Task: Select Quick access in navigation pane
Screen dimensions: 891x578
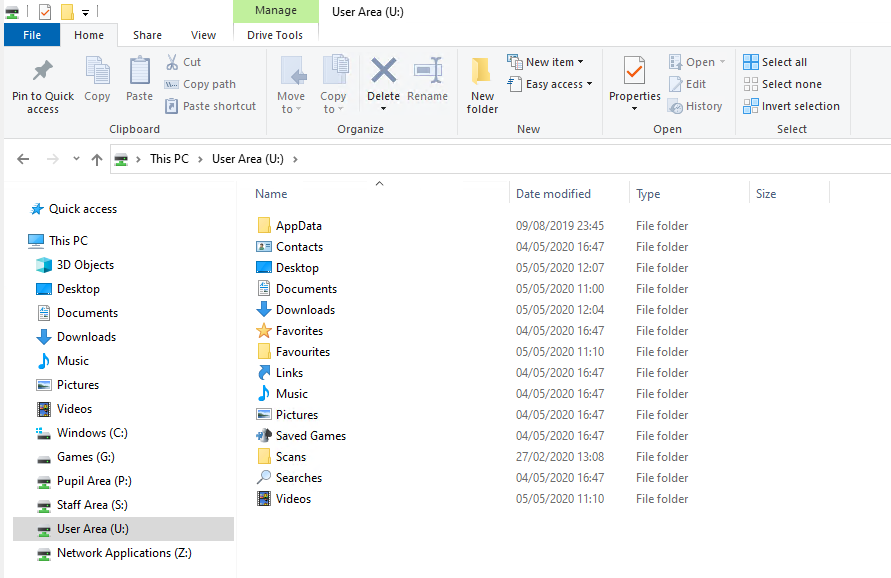Action: [82, 209]
